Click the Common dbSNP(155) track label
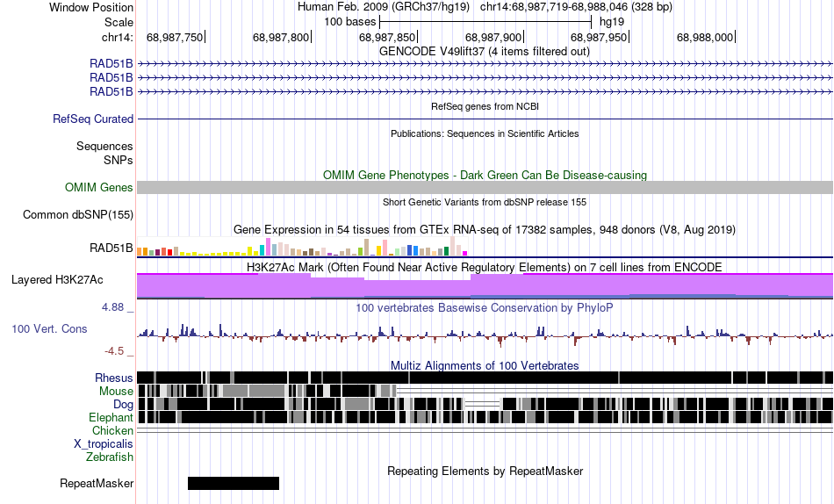Viewport: 834px width, 504px height. click(x=78, y=214)
